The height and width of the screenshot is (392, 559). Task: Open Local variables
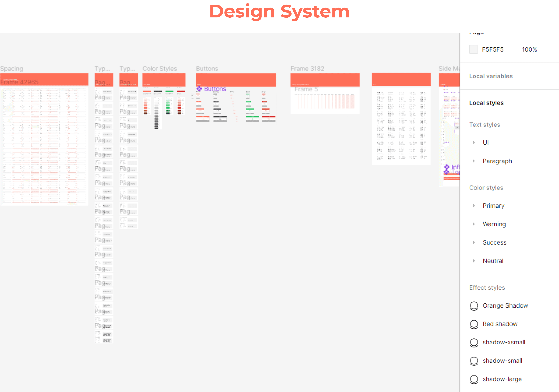(x=491, y=76)
